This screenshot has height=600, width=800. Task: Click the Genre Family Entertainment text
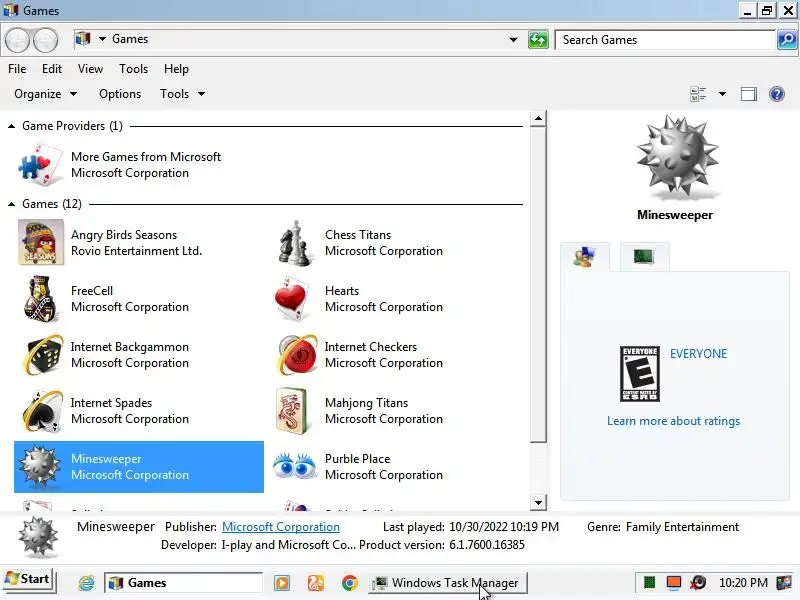point(663,527)
